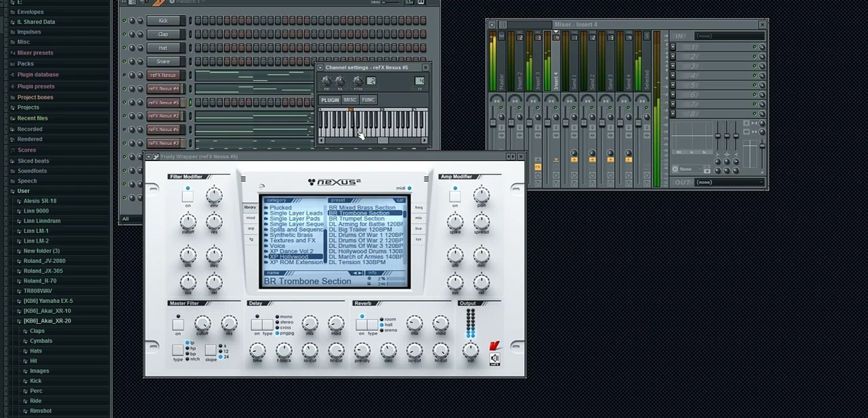The height and width of the screenshot is (418, 868).
Task: Enable the Delay on button
Action: point(257,324)
